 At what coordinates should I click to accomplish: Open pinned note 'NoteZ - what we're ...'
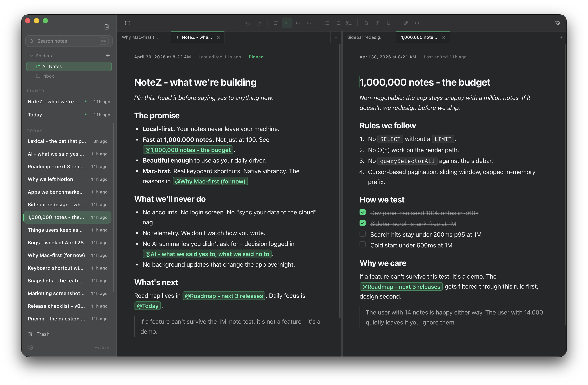tap(68, 101)
